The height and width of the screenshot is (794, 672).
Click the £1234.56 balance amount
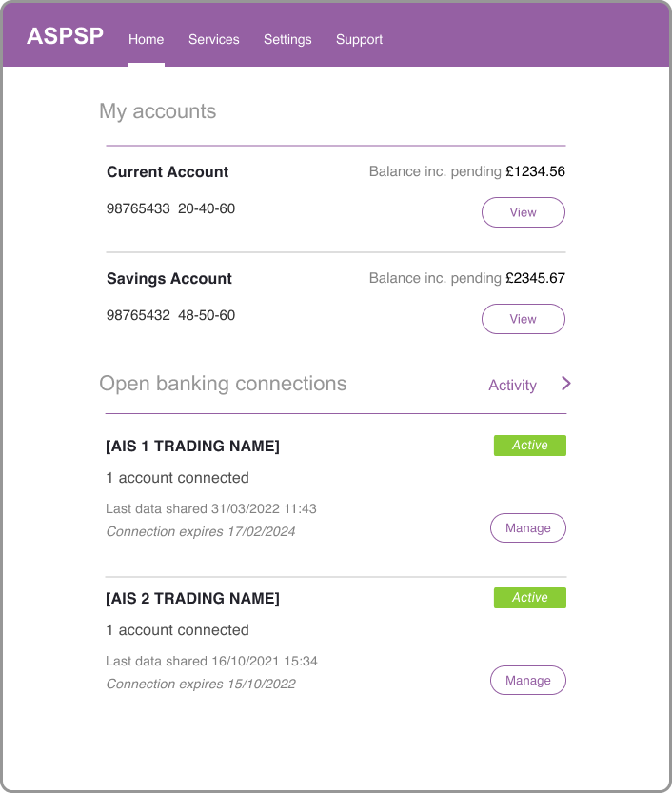[535, 172]
